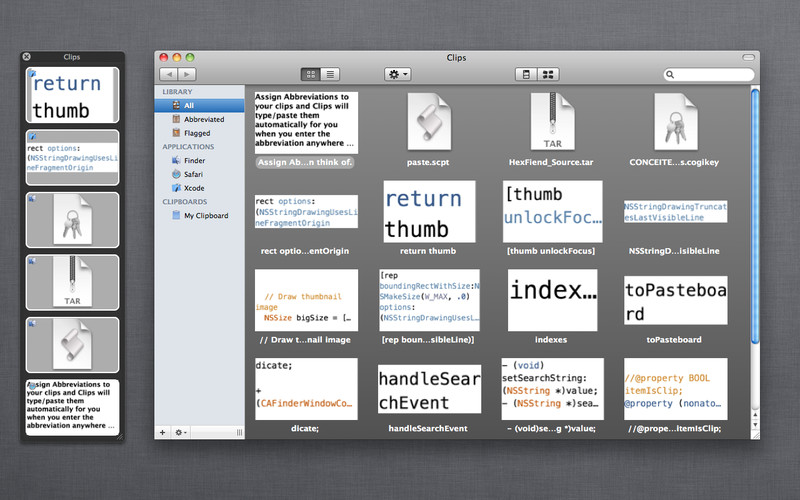This screenshot has height=500, width=800.
Task: Select the setSearchString clip thumbnail
Action: [x=553, y=389]
